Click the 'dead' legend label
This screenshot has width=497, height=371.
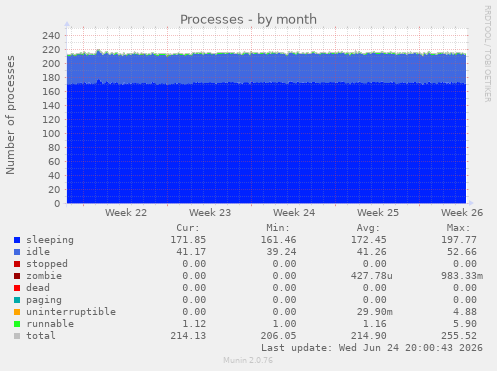coord(38,288)
